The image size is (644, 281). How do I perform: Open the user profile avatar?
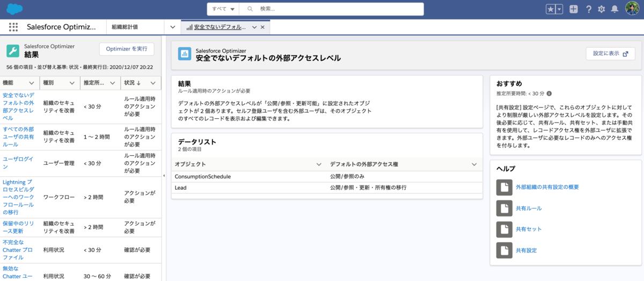pyautogui.click(x=632, y=9)
